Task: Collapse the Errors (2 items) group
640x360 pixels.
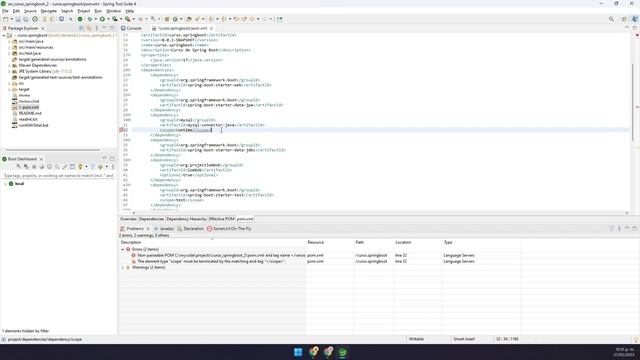Action: pyautogui.click(x=122, y=249)
